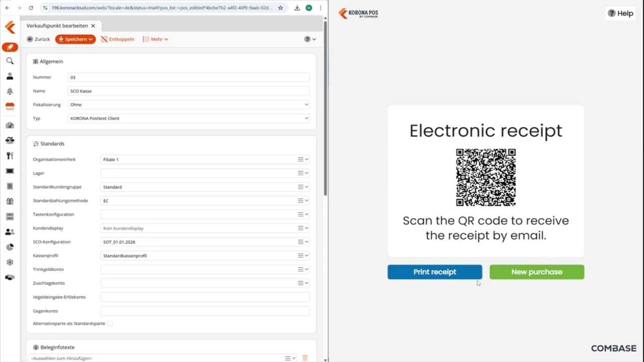Open the gift voucher sidebar icon
Image resolution: width=644 pixels, height=362 pixels.
[x=10, y=202]
